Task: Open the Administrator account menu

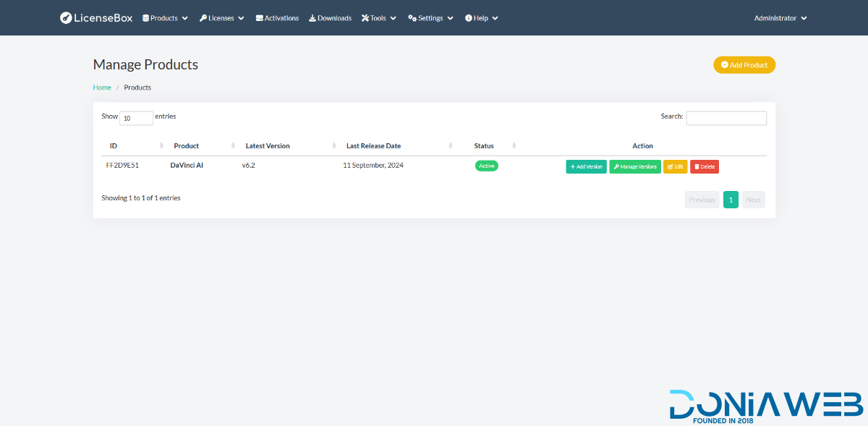Action: [x=780, y=18]
